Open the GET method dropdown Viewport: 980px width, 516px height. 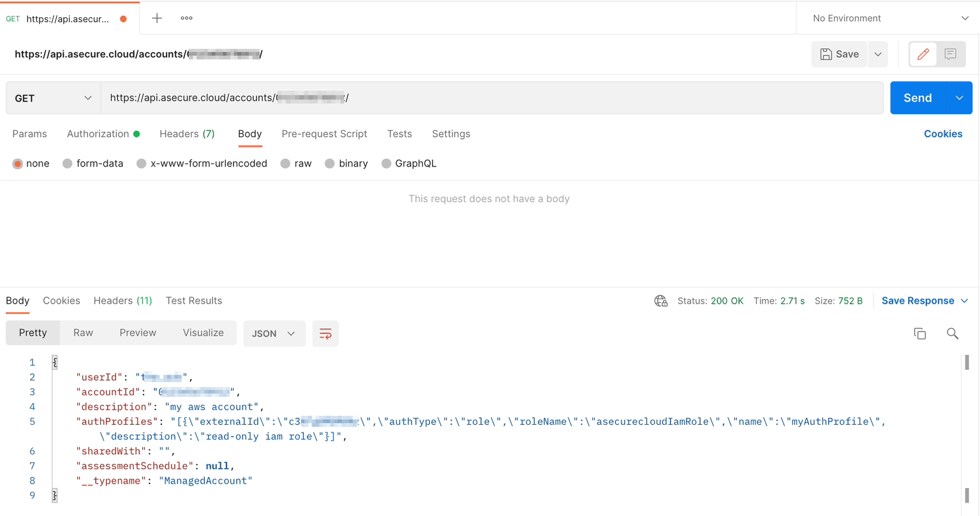coord(54,98)
